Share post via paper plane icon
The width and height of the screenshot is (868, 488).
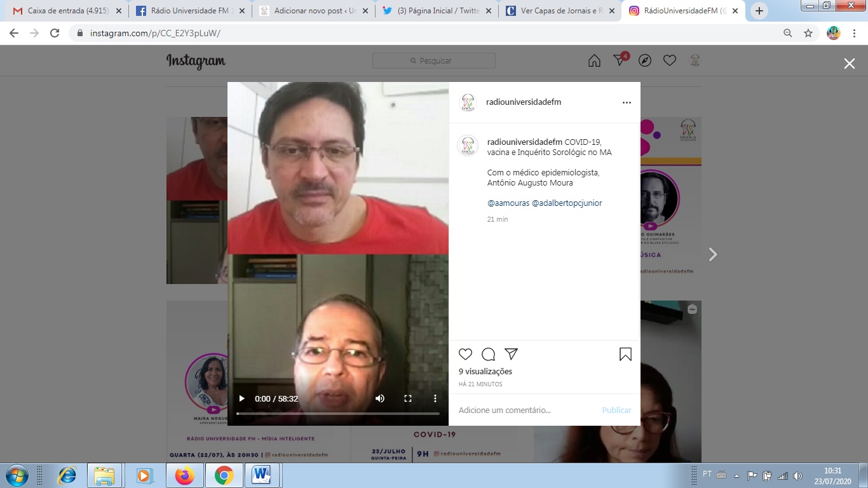(511, 355)
